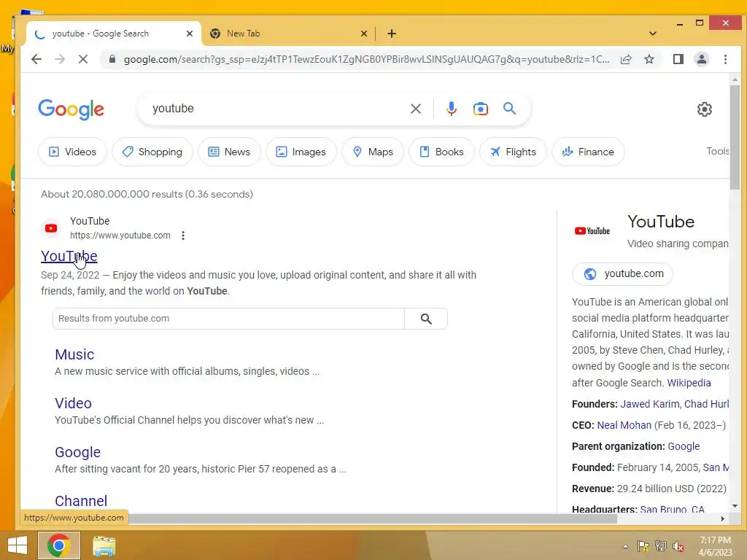Switch to Maps results
This screenshot has width=747, height=560.
coord(373,152)
